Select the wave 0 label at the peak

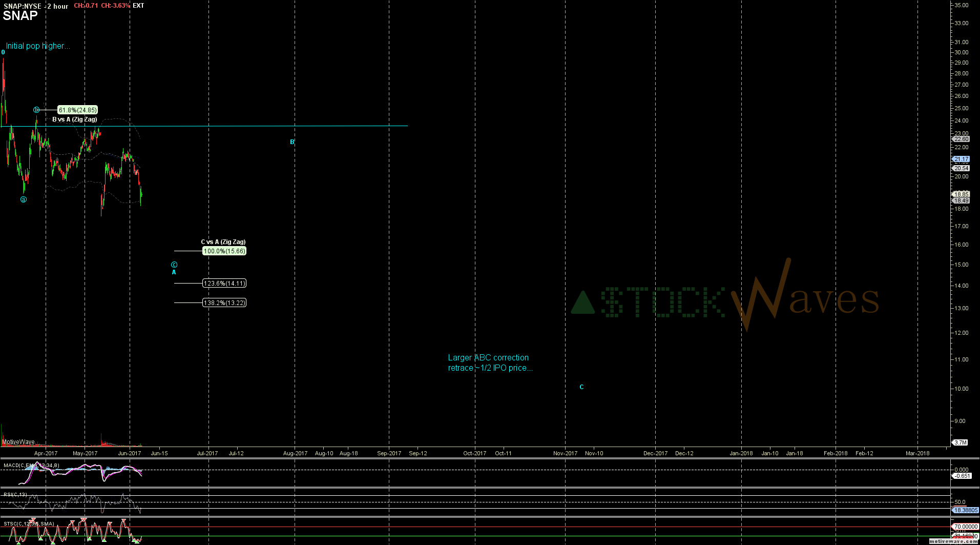pyautogui.click(x=3, y=52)
